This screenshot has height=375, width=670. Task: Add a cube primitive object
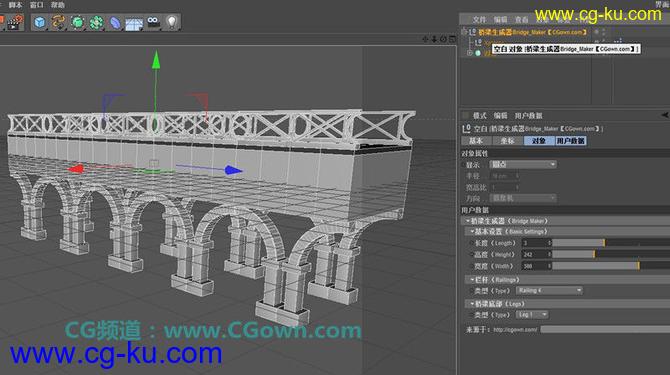[40, 22]
